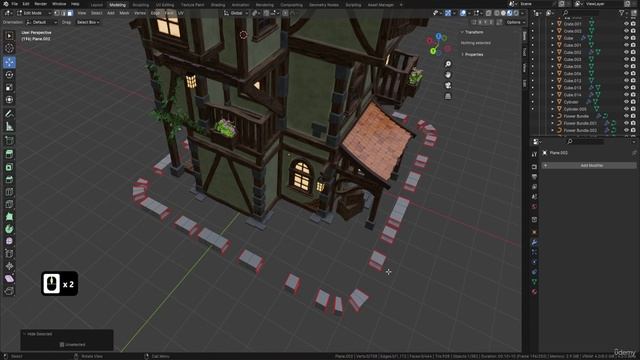Open the Render menu

point(40,4)
